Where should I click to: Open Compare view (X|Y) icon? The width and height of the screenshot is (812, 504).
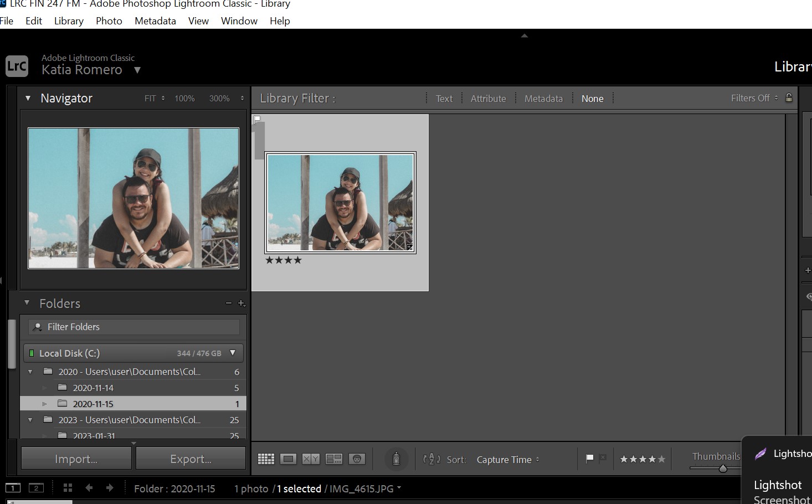click(x=311, y=459)
